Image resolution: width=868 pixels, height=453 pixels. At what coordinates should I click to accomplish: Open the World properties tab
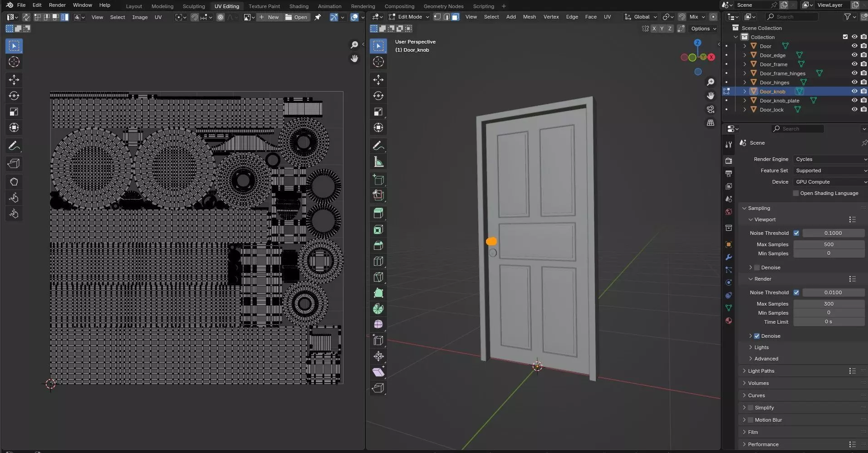click(729, 212)
